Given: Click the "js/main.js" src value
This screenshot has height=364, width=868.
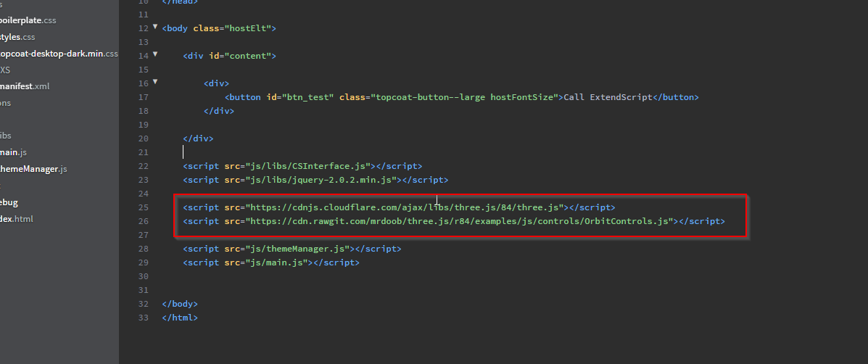Looking at the screenshot, I should (276, 262).
